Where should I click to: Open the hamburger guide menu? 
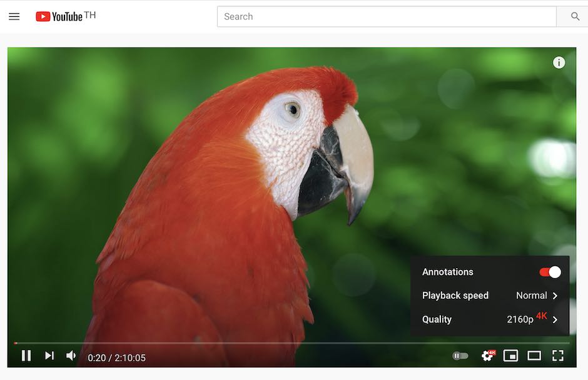14,16
